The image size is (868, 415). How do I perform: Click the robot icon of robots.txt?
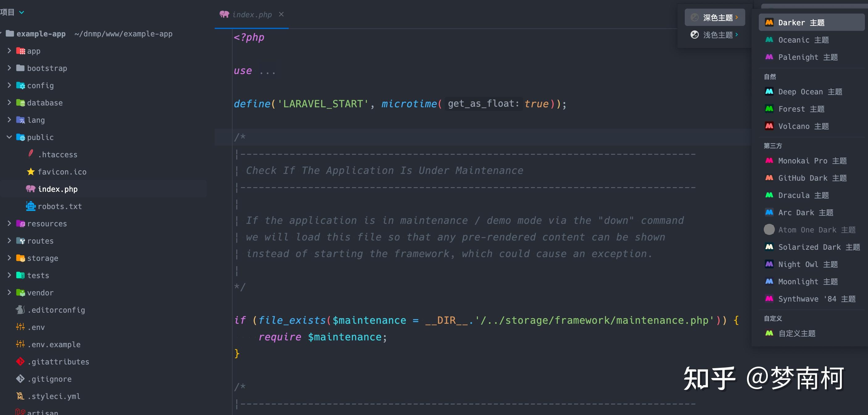point(31,206)
